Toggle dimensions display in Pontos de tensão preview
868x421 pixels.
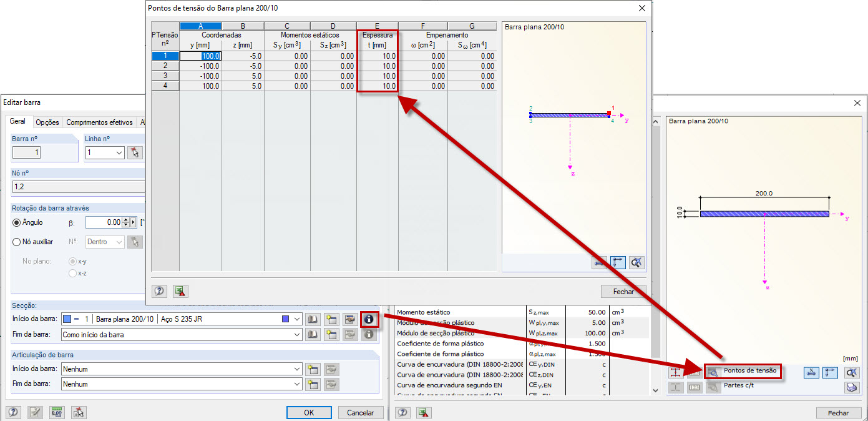(x=600, y=263)
